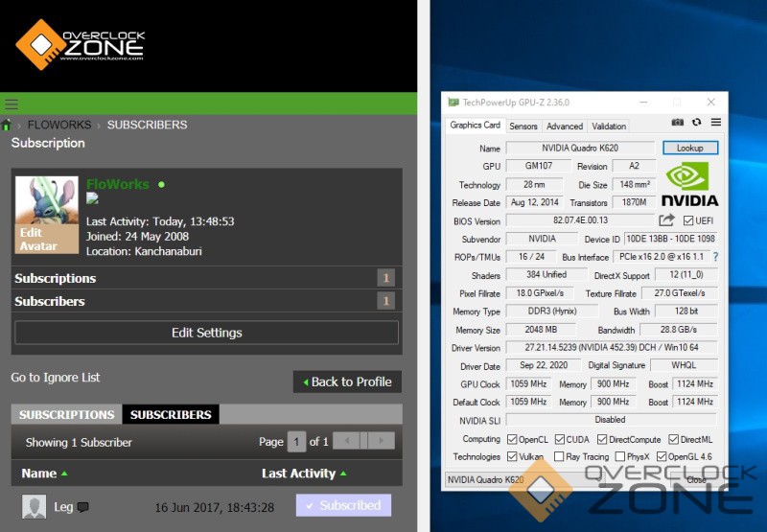Screen dimensions: 767x532
Task: Click the GPU field GM107
Action: click(539, 166)
